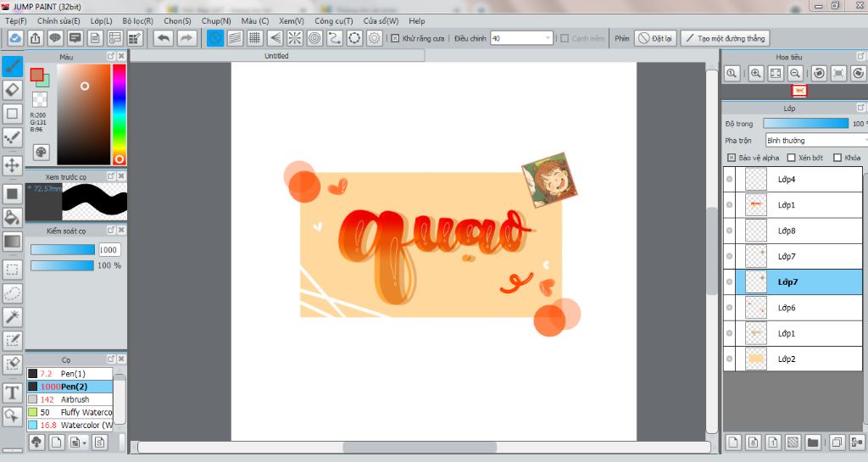Click the Độ trong opacity slider

[805, 124]
